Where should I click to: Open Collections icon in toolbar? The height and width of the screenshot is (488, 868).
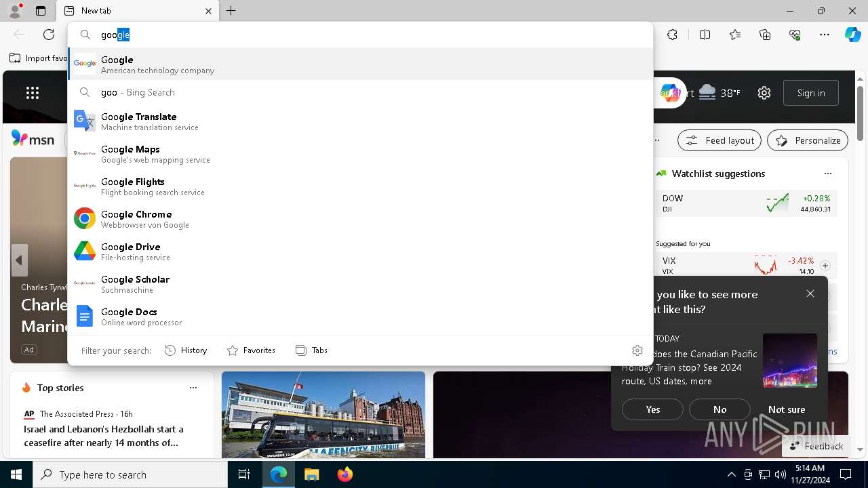tap(765, 35)
